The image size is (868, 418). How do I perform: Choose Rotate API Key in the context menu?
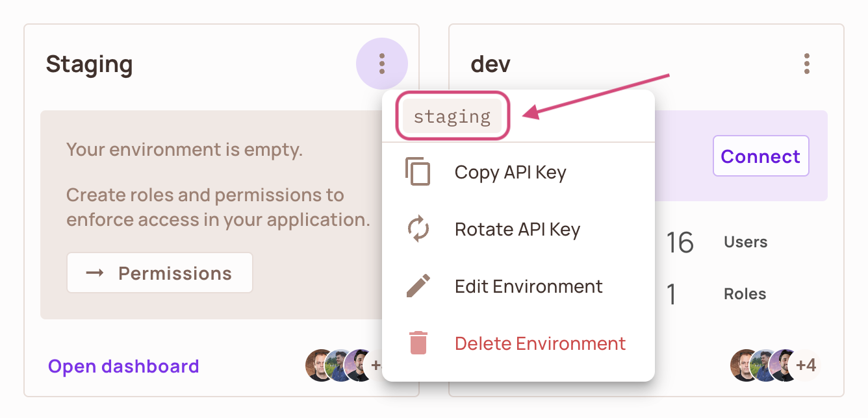pos(517,229)
